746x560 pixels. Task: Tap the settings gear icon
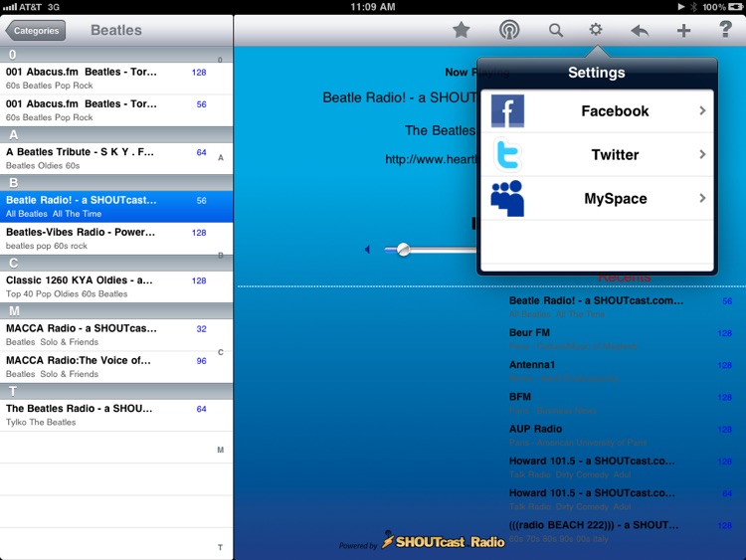point(595,30)
